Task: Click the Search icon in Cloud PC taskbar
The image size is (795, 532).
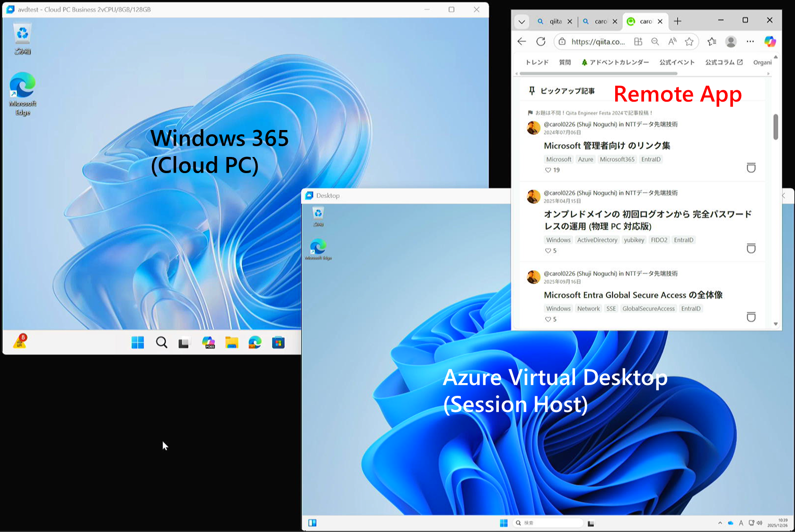Action: (x=161, y=342)
